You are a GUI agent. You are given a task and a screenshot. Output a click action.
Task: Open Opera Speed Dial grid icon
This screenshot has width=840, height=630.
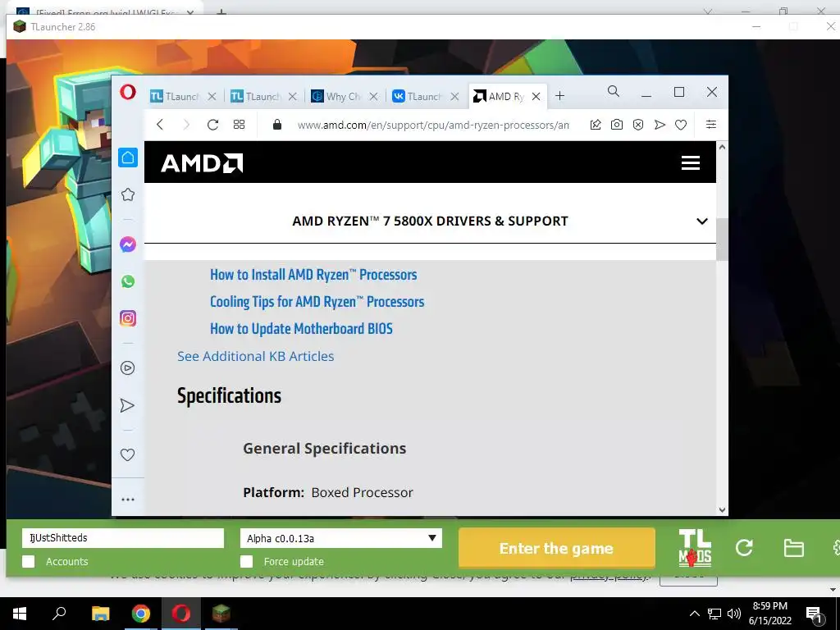239,125
